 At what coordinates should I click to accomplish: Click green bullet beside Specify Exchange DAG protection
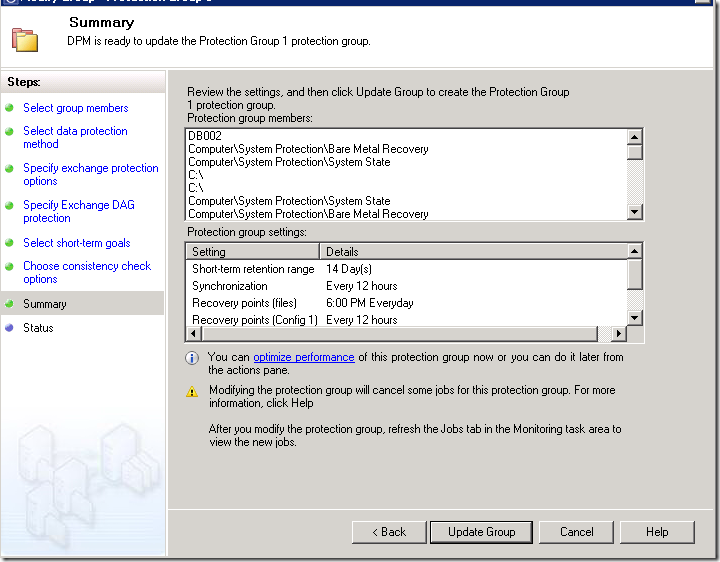tap(9, 205)
